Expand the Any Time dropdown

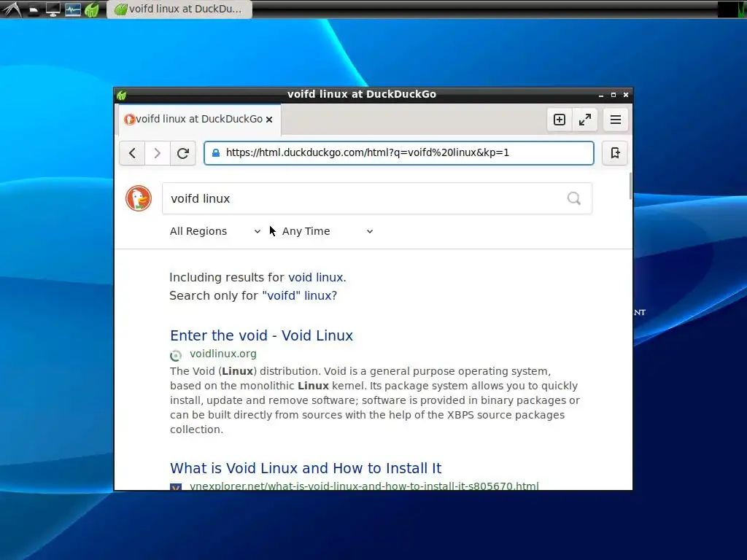click(x=328, y=231)
